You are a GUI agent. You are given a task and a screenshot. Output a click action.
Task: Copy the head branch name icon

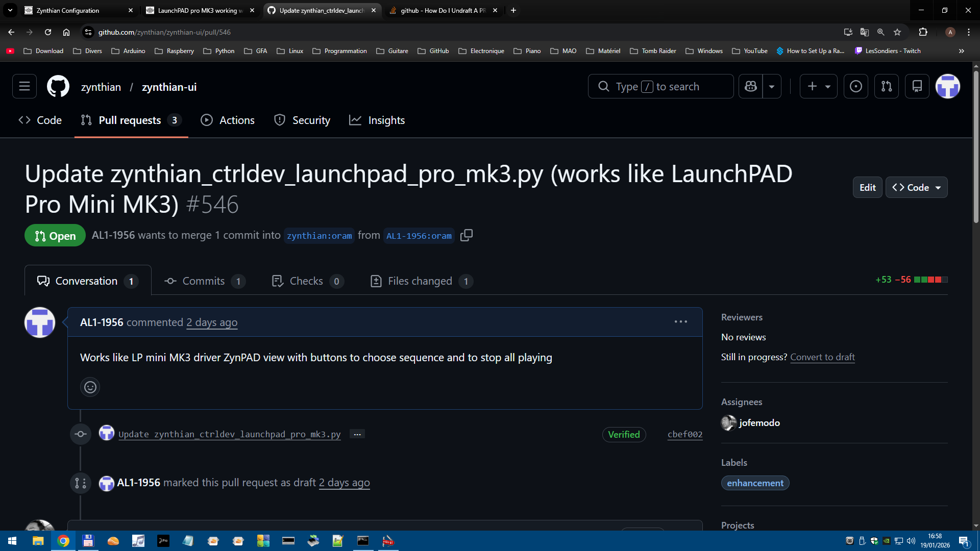(x=467, y=235)
